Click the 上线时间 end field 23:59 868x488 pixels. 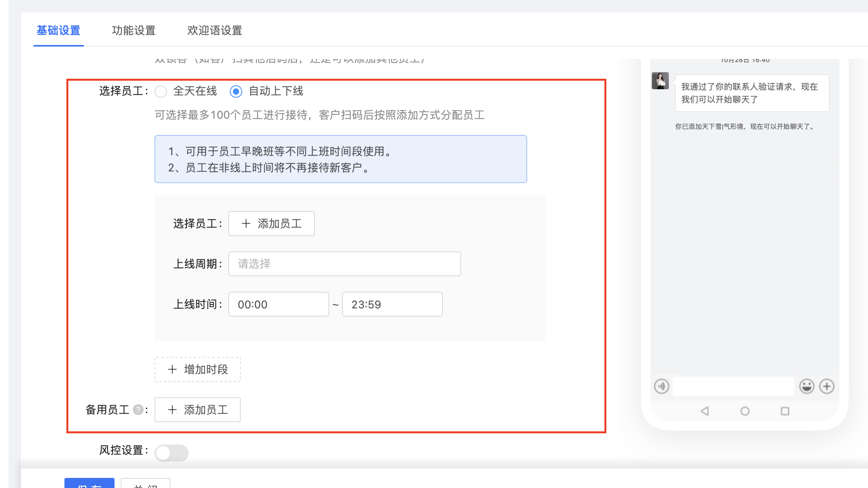[x=392, y=304]
